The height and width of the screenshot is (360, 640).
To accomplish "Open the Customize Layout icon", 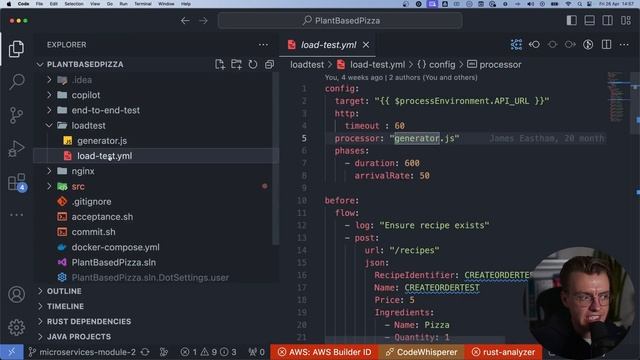I will (626, 20).
